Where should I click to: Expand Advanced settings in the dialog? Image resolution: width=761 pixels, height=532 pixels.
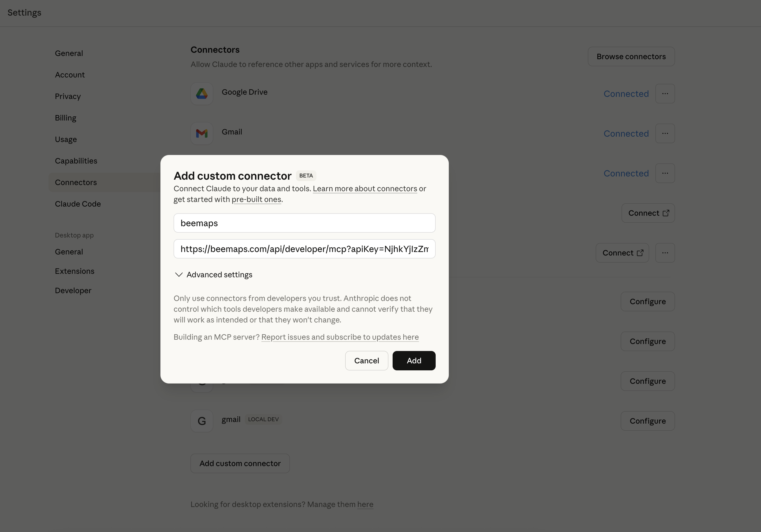click(x=213, y=275)
